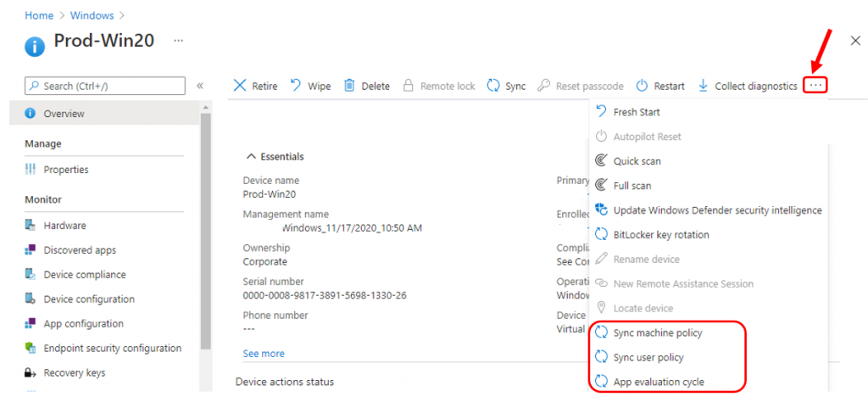
Task: Click the Retire button label
Action: pyautogui.click(x=264, y=86)
